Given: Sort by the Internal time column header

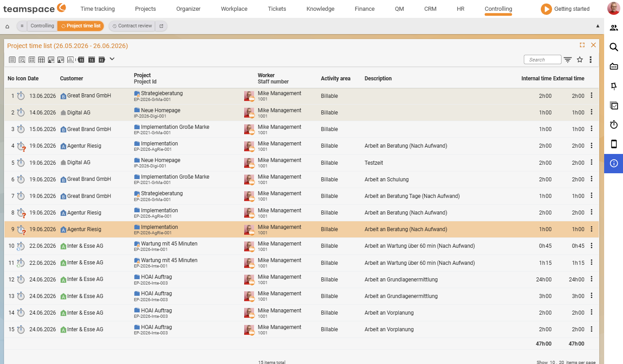Looking at the screenshot, I should click(536, 79).
